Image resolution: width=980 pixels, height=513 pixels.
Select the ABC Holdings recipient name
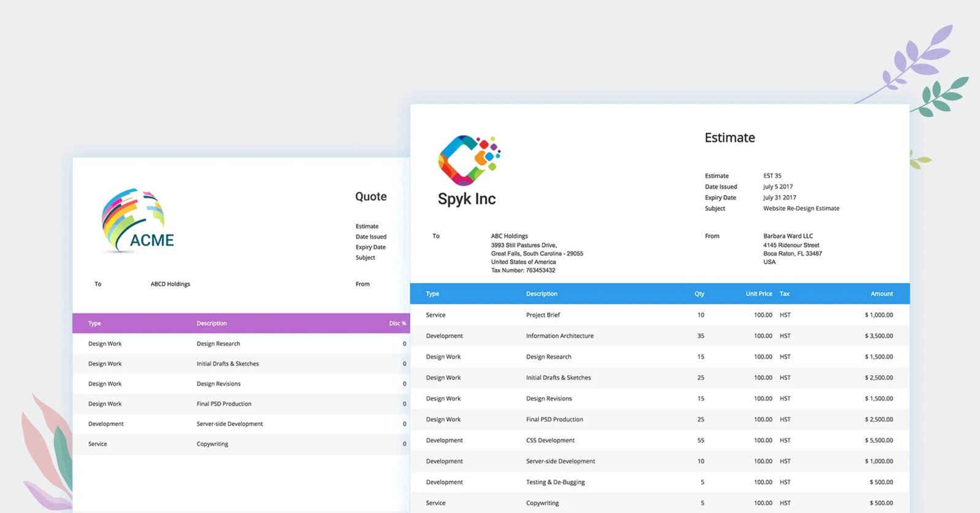coord(509,236)
